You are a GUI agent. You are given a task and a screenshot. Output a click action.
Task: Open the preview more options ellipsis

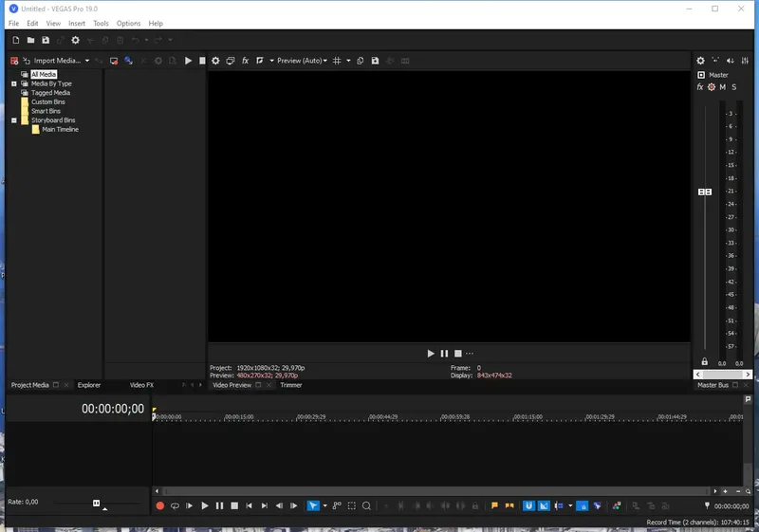click(470, 354)
